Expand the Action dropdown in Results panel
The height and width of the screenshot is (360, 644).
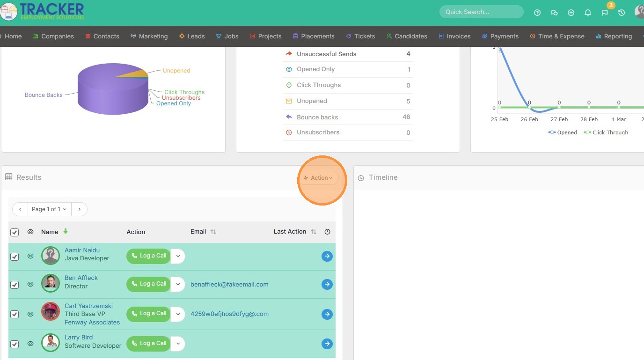click(x=319, y=178)
